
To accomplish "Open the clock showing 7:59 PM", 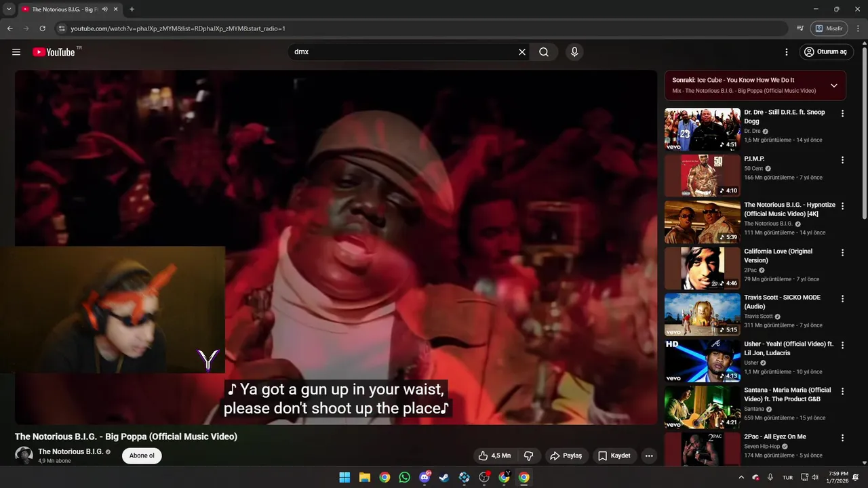I will click(x=838, y=477).
